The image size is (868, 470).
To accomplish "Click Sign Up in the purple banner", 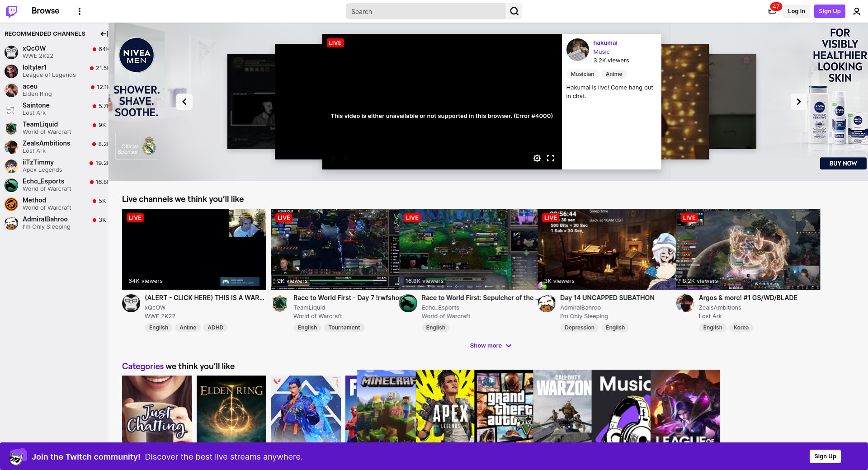I will [825, 456].
